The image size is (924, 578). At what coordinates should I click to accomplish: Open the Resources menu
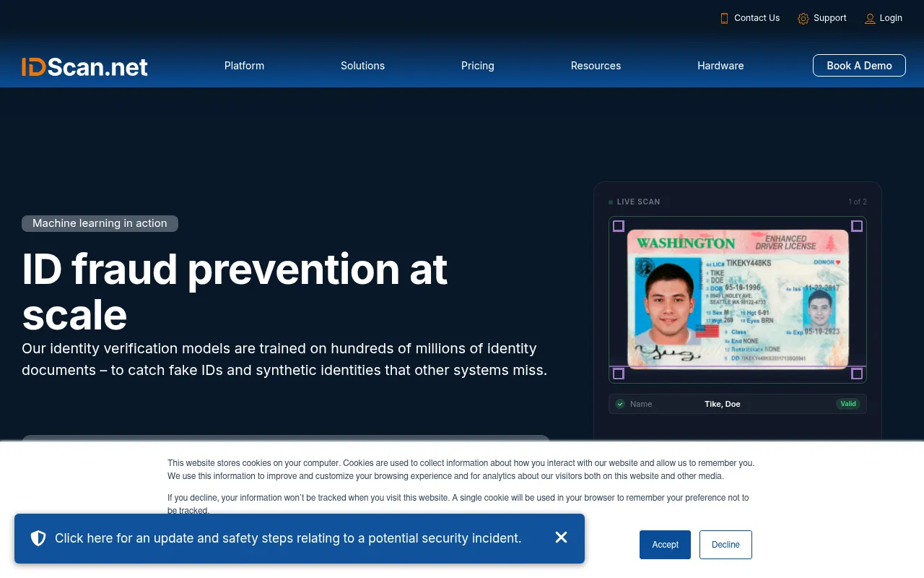tap(596, 66)
